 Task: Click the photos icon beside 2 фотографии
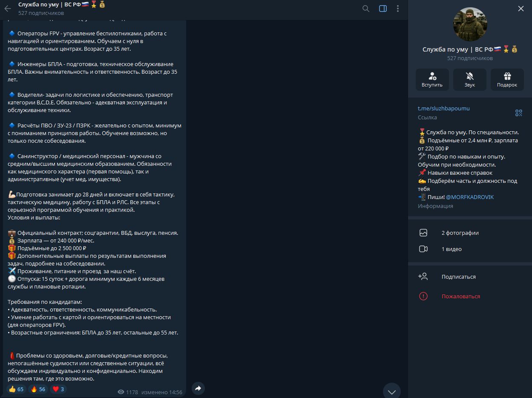[423, 233]
